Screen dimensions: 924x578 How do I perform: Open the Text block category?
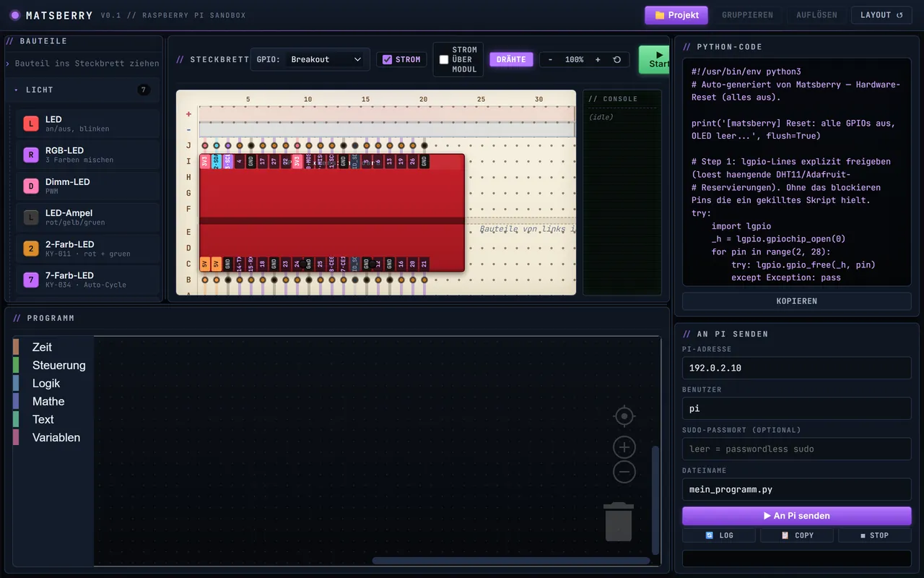pyautogui.click(x=53, y=420)
